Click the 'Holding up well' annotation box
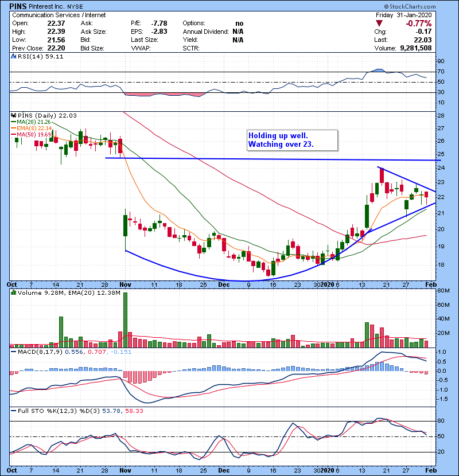 pos(292,140)
